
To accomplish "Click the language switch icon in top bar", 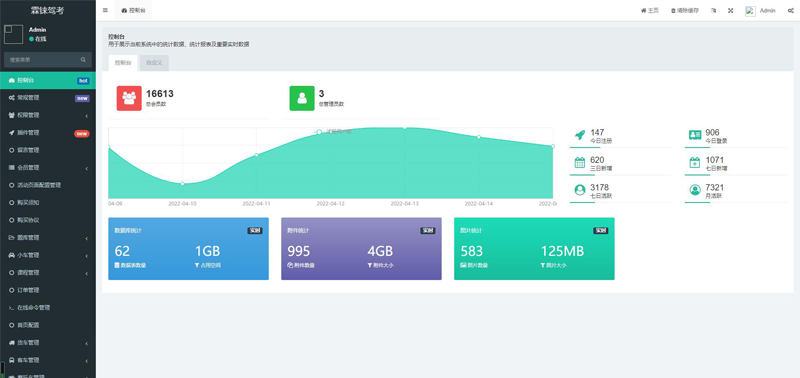I will [714, 10].
